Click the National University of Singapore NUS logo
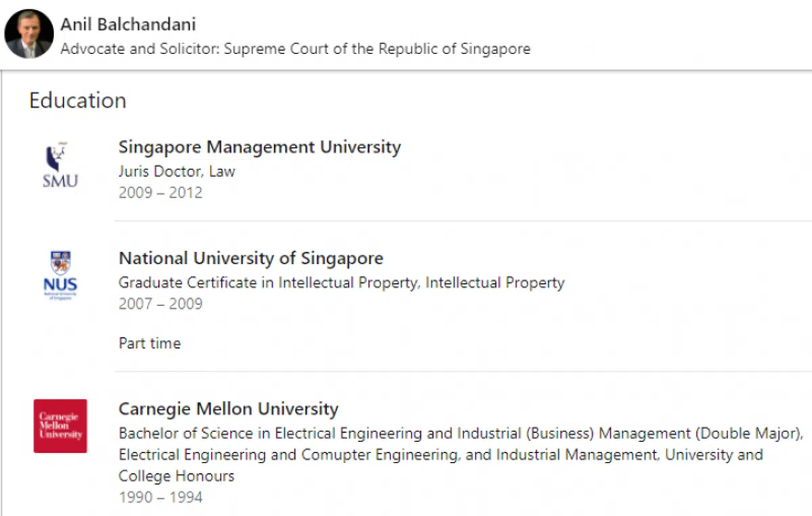This screenshot has width=812, height=516. click(60, 275)
